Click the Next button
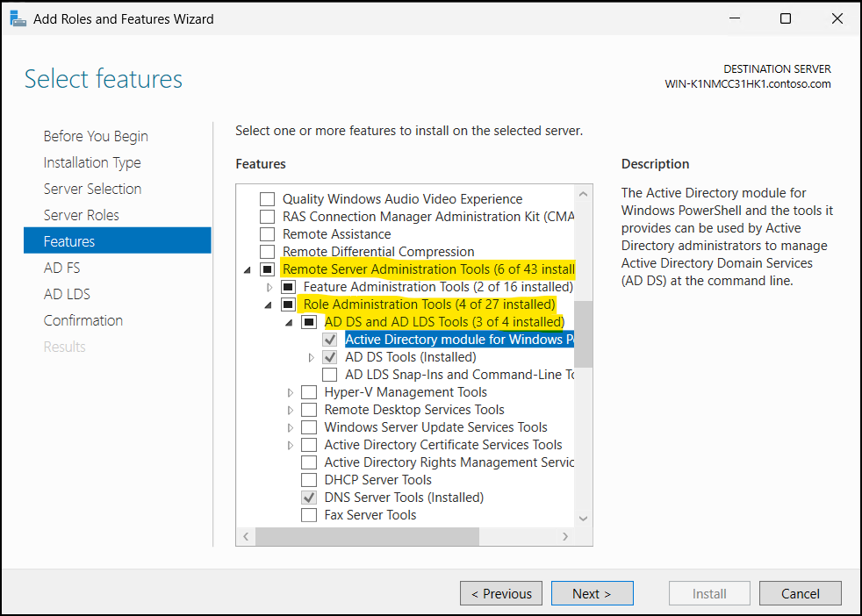862x616 pixels. pyautogui.click(x=592, y=592)
